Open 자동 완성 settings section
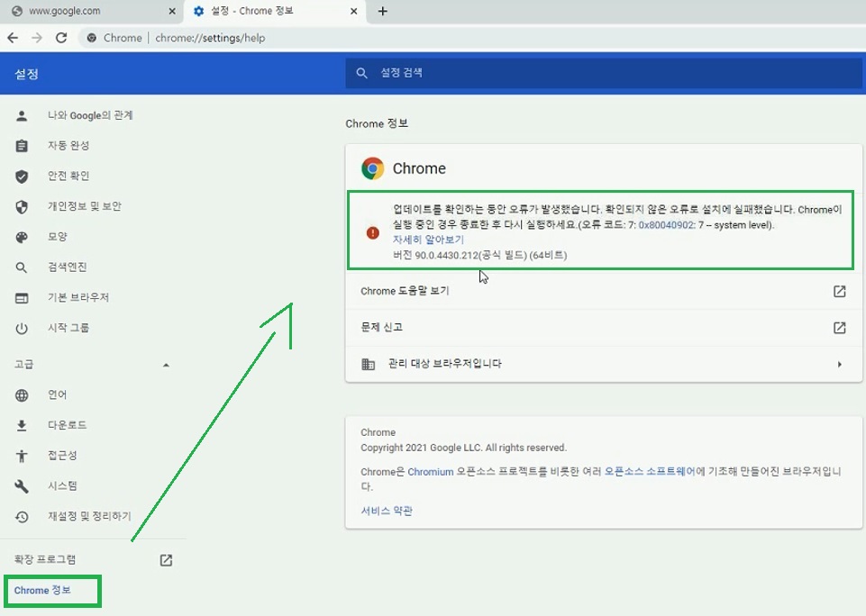Image resolution: width=866 pixels, height=616 pixels. (x=68, y=146)
